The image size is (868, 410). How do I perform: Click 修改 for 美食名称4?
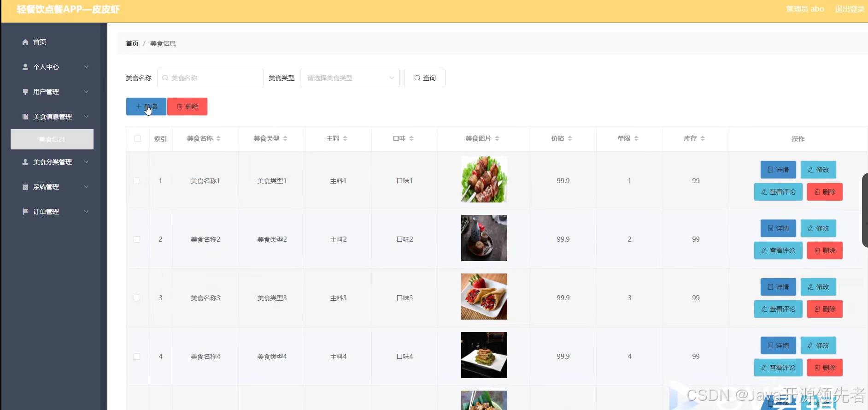point(818,345)
